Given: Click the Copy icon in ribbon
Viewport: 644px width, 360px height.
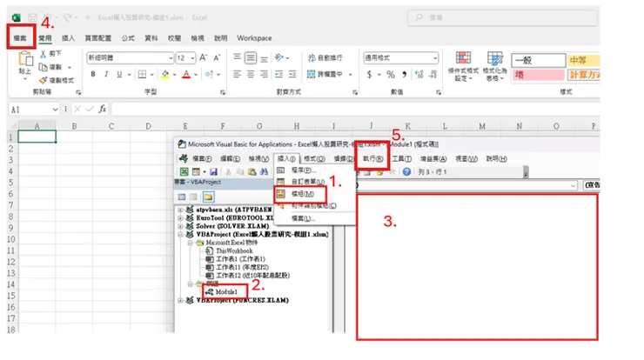Looking at the screenshot, I should pos(43,67).
